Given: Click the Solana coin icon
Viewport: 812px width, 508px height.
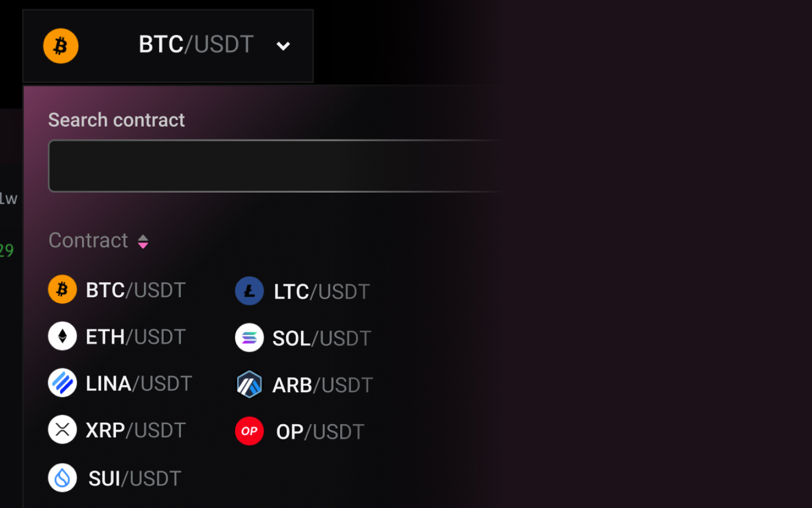Looking at the screenshot, I should point(249,338).
